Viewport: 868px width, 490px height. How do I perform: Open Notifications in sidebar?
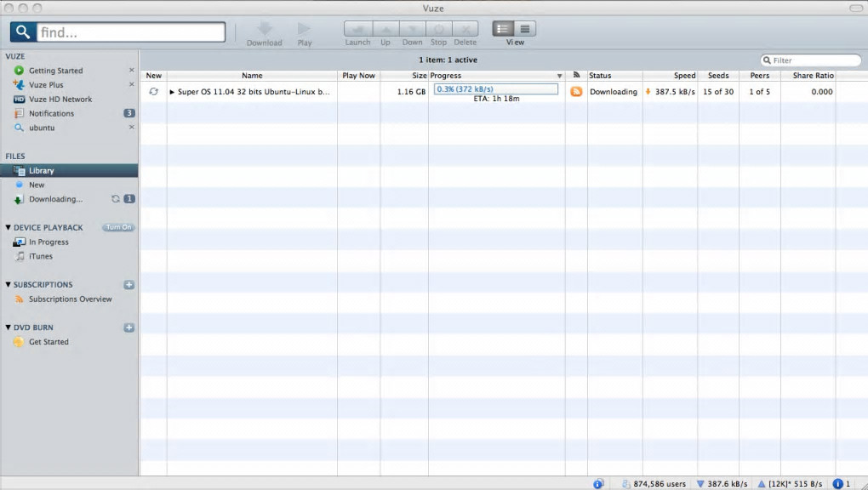click(x=51, y=113)
